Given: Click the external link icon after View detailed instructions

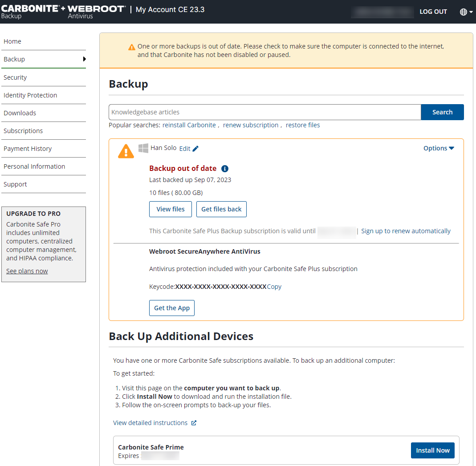Looking at the screenshot, I should [194, 423].
